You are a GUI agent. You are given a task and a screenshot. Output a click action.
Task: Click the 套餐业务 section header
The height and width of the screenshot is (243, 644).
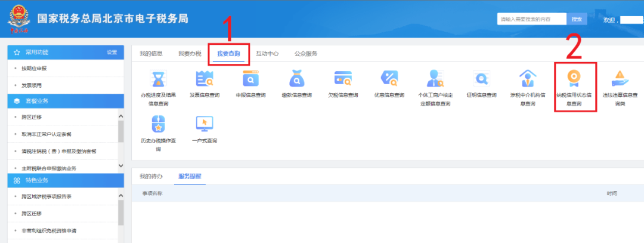pos(66,101)
